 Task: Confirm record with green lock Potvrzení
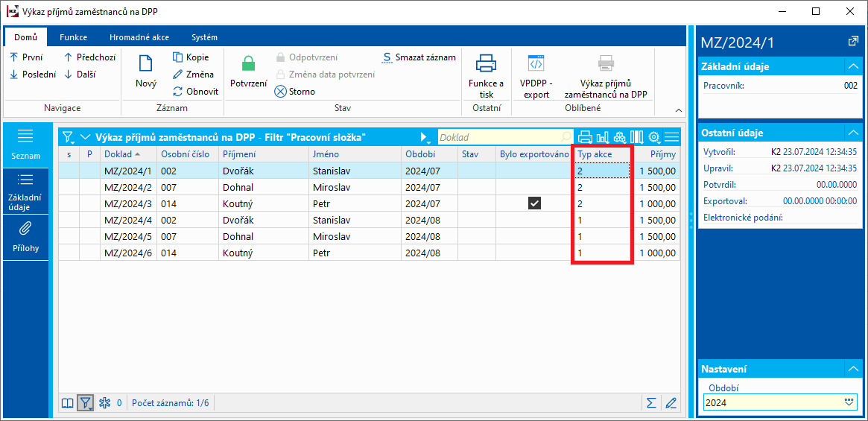pyautogui.click(x=249, y=70)
